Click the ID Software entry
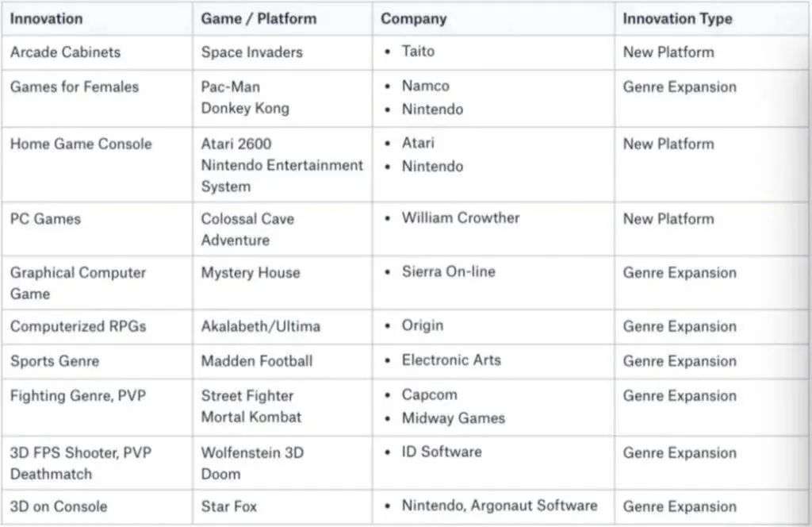The width and height of the screenshot is (812, 527). coord(441,452)
